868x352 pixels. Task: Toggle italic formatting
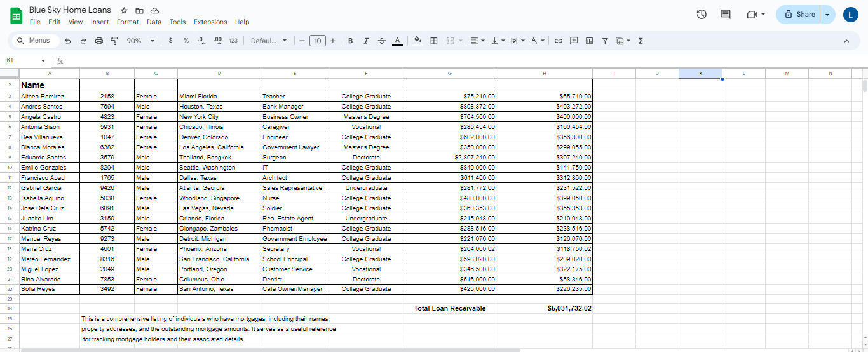366,41
